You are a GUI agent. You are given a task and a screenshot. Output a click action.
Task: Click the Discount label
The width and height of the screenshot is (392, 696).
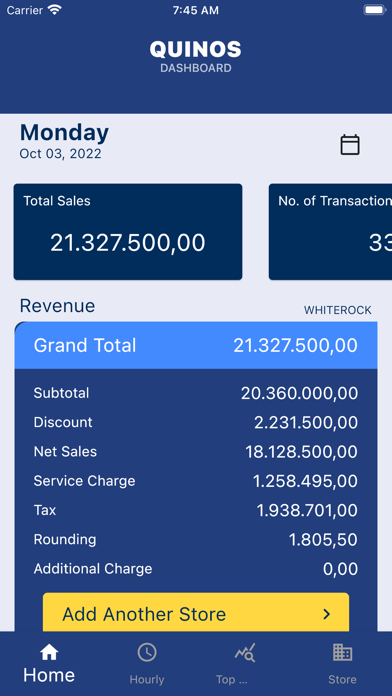[x=63, y=422]
